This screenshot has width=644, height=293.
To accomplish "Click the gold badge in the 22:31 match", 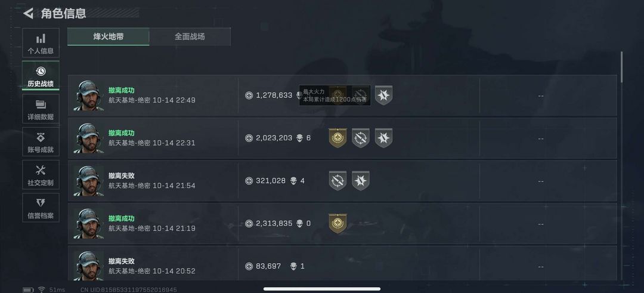I will 338,138.
